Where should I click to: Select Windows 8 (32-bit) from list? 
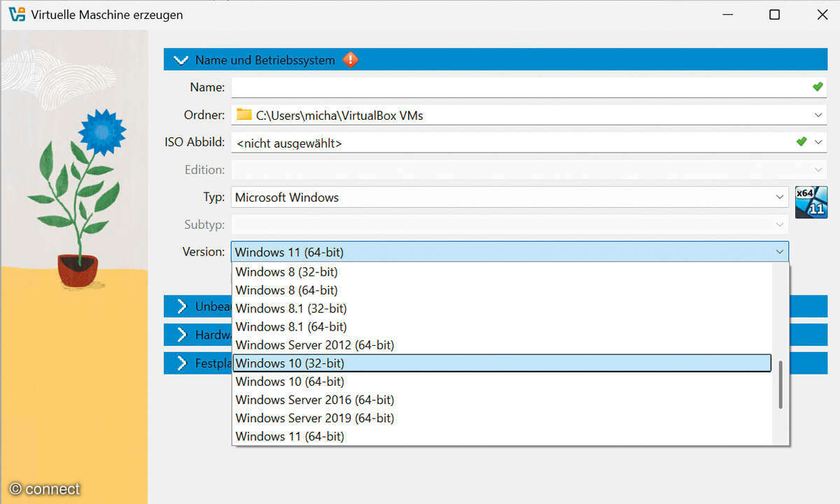(x=502, y=272)
